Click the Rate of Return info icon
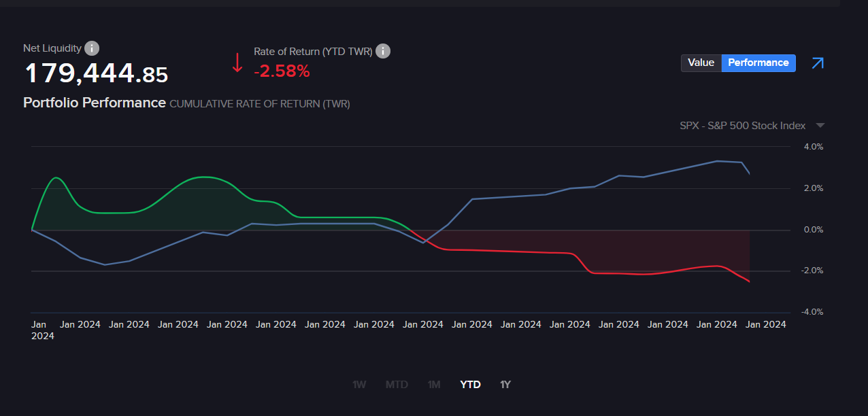This screenshot has height=416, width=868. [x=383, y=51]
